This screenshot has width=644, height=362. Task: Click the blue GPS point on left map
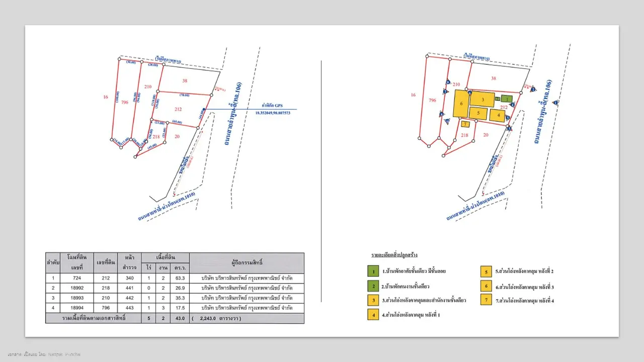tap(203, 110)
